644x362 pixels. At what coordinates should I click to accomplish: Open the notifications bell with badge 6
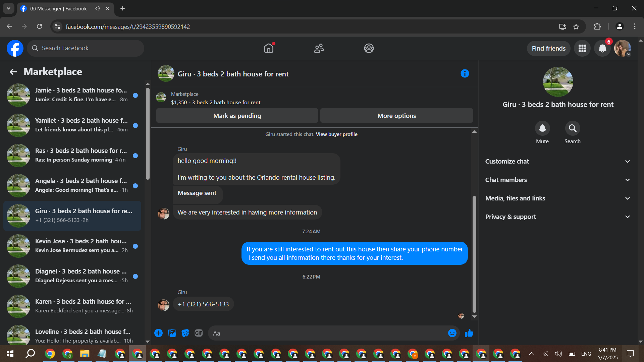click(602, 48)
